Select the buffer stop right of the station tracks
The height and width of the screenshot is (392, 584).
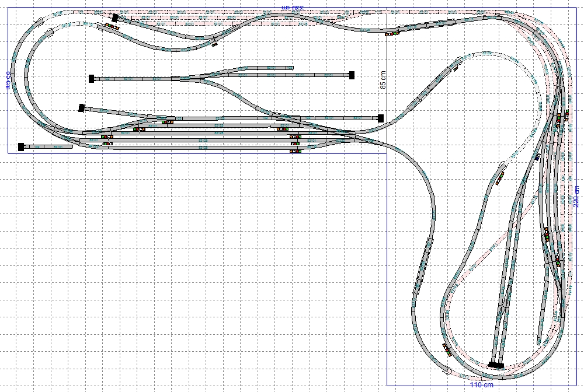pos(381,118)
